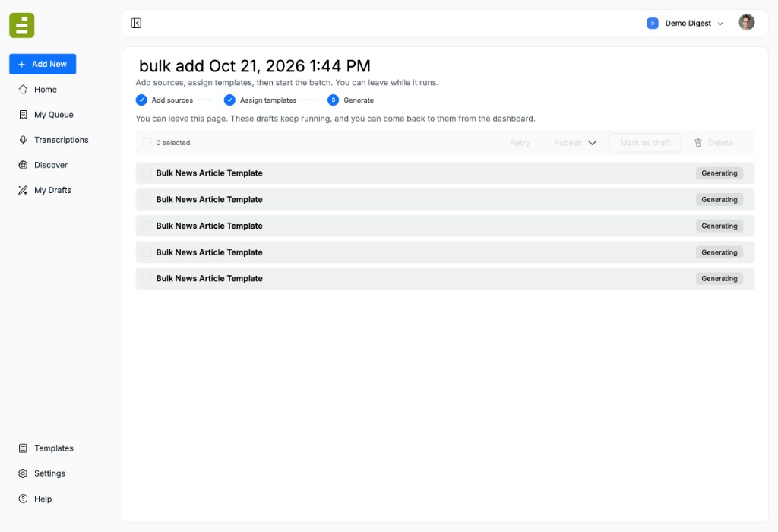This screenshot has height=532, width=778.
Task: Click the Templates document icon
Action: (x=23, y=448)
